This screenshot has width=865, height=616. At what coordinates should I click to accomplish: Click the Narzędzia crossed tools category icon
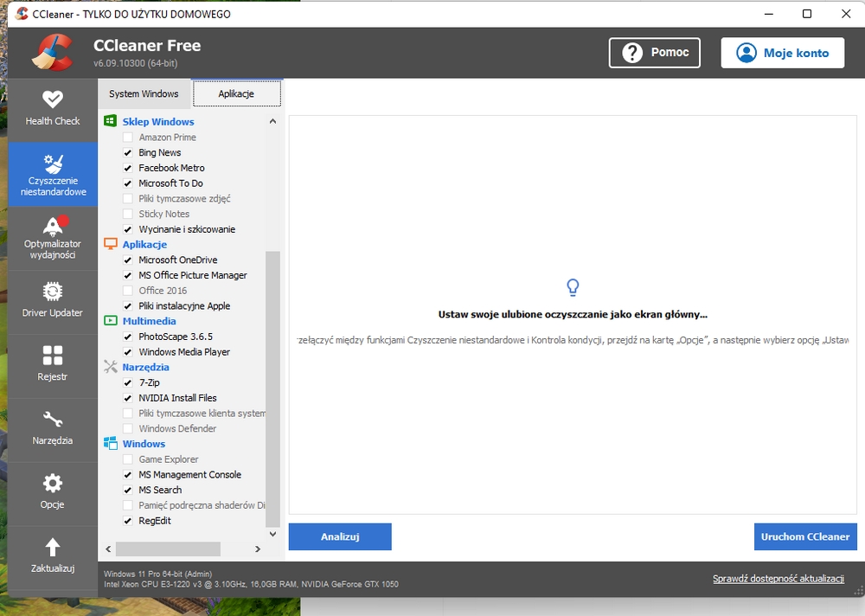pos(111,367)
